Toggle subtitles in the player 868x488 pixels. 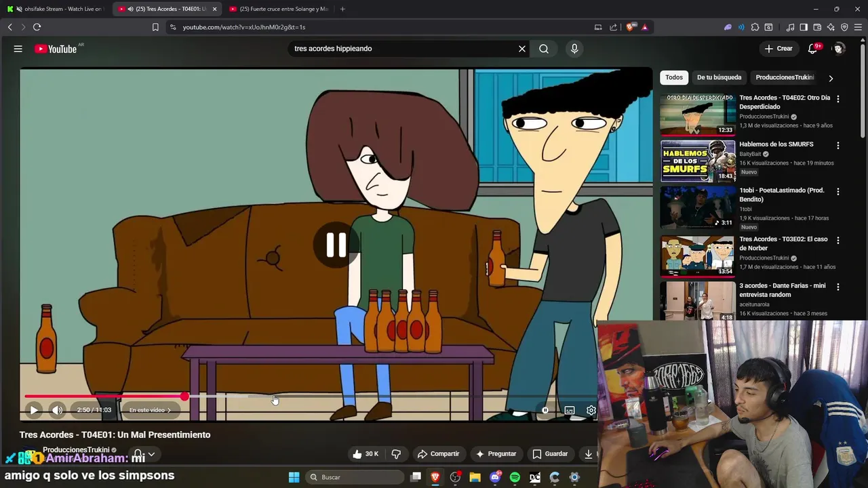pos(570,410)
